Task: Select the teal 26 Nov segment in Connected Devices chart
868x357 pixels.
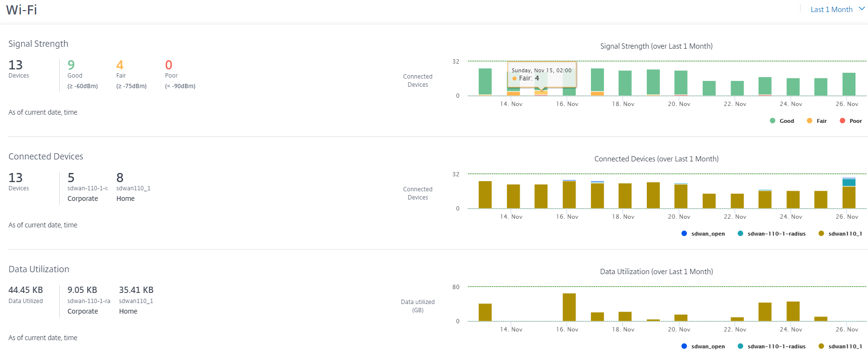Action: [849, 183]
